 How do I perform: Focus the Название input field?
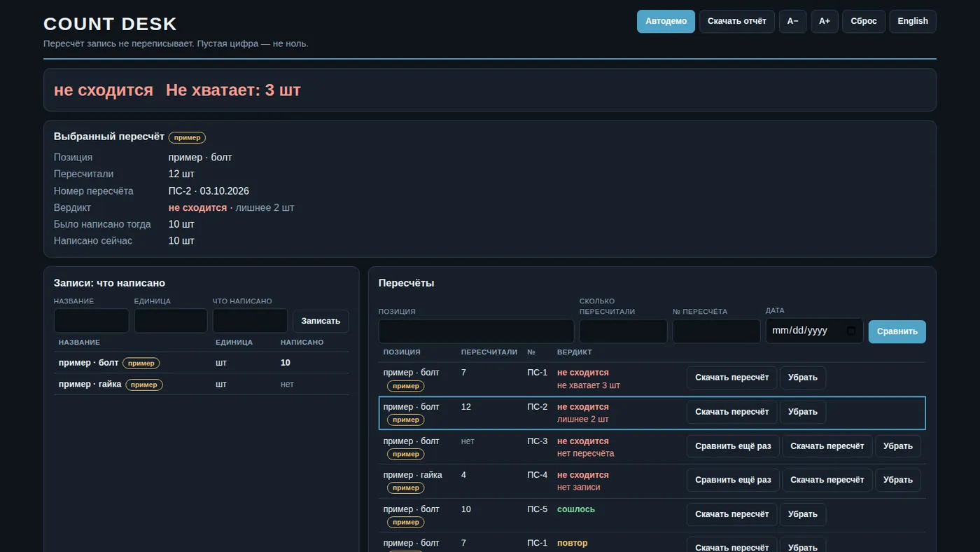click(92, 321)
